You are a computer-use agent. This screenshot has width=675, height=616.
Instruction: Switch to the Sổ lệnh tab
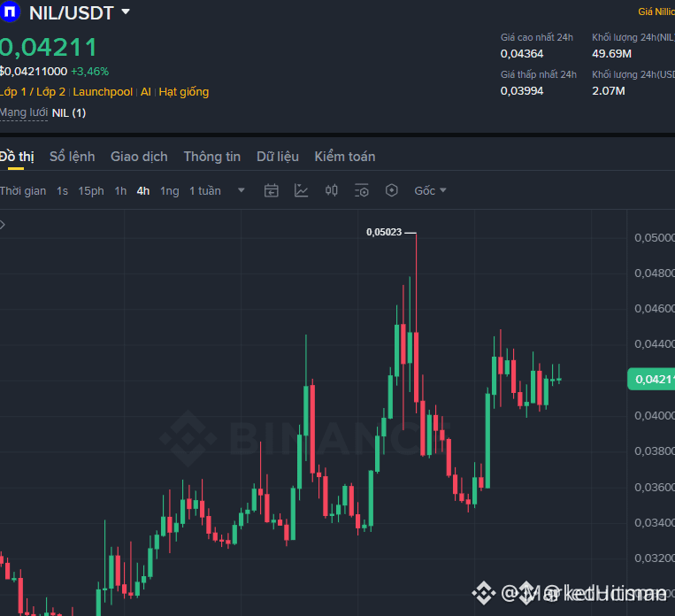click(x=73, y=157)
